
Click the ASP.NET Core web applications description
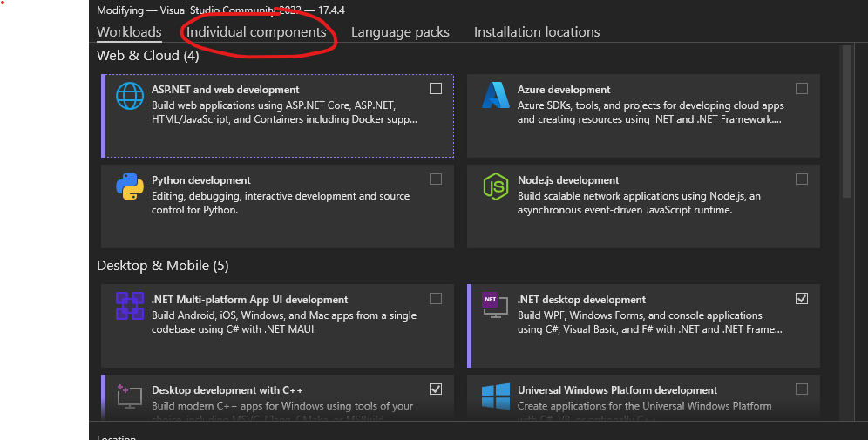[284, 112]
